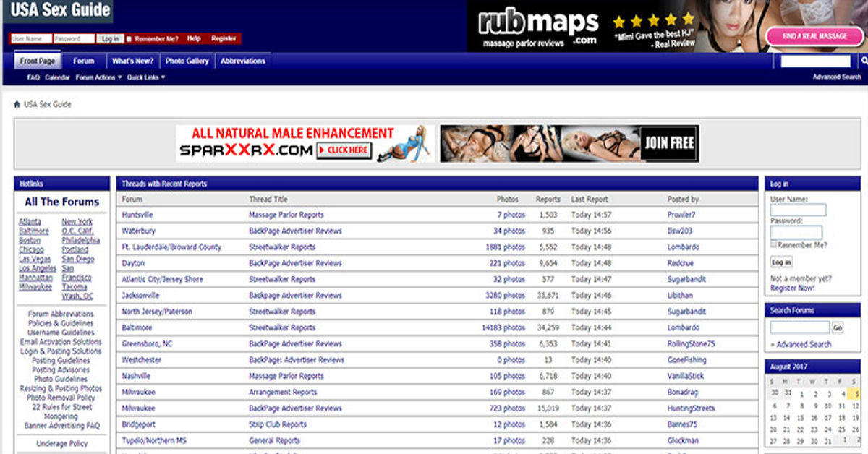Open Atlanta in Hotlinks
This screenshot has height=454, width=868.
(x=30, y=222)
